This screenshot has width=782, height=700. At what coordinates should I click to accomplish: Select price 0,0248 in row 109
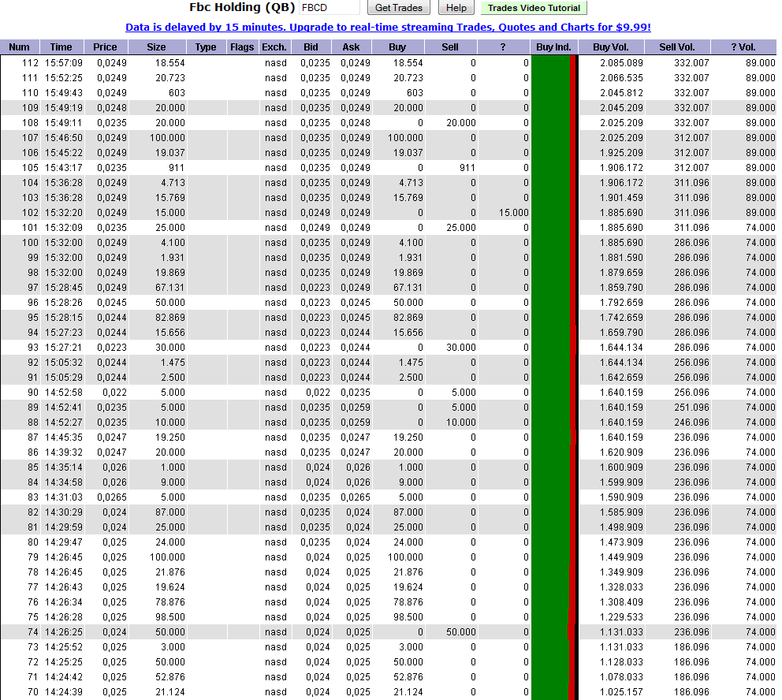(112, 108)
